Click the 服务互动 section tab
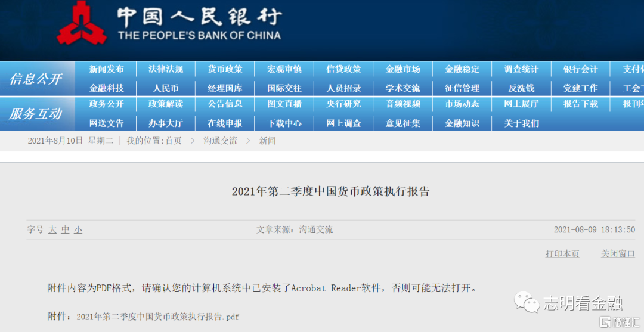 (x=36, y=114)
